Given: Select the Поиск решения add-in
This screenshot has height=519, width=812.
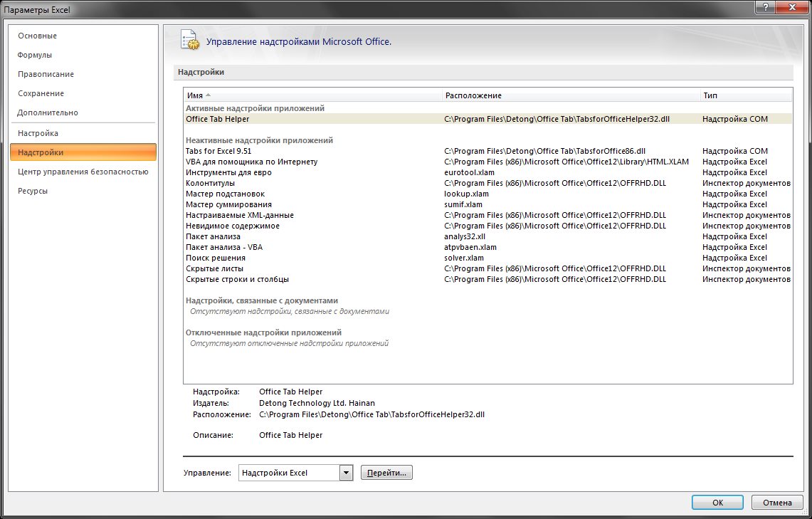Looking at the screenshot, I should tap(216, 258).
